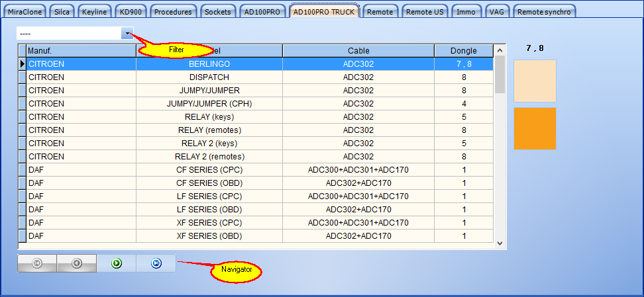Click the light peach color swatch

[x=535, y=81]
